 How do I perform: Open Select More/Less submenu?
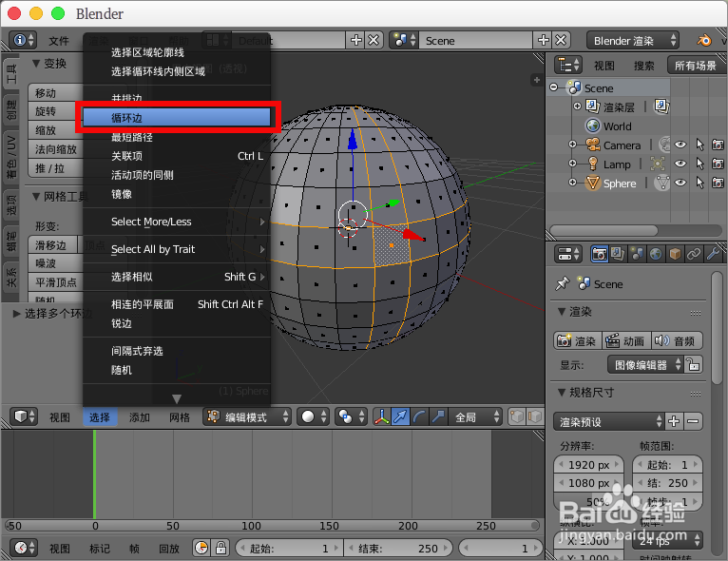point(177,222)
